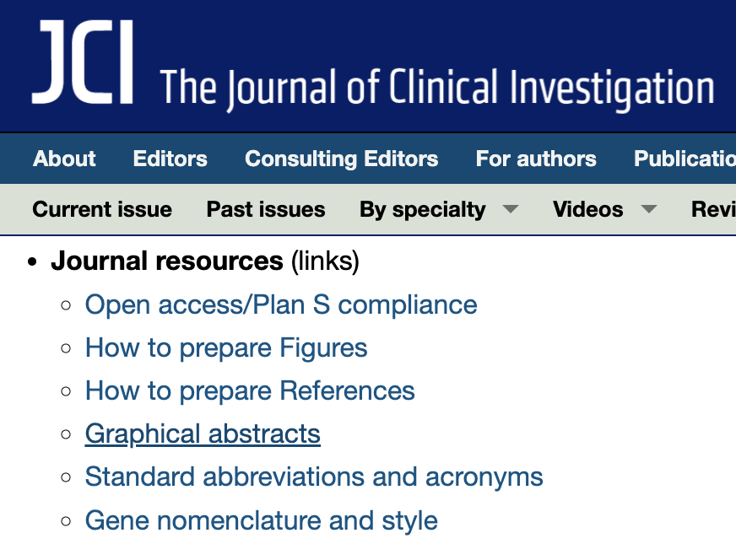This screenshot has width=736, height=560.
Task: Open Standard abbreviations and acronyms link
Action: click(314, 477)
